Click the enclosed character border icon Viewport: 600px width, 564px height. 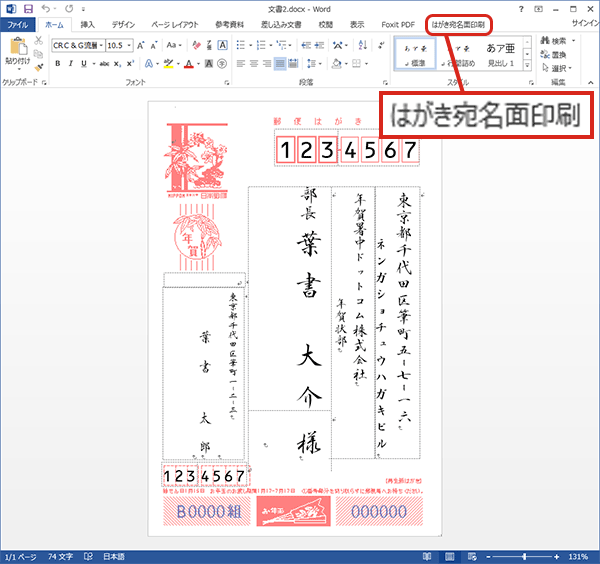[x=222, y=45]
